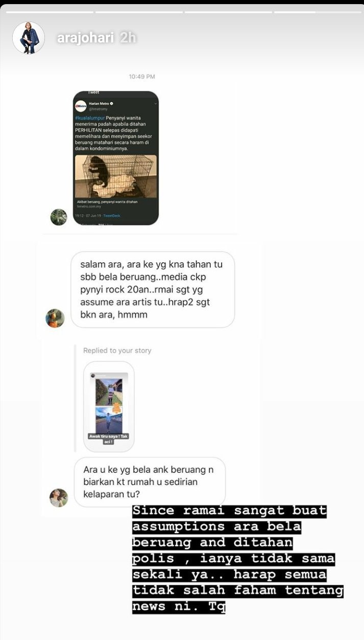Jump to first story progress segment
The height and width of the screenshot is (640, 364).
48,12
